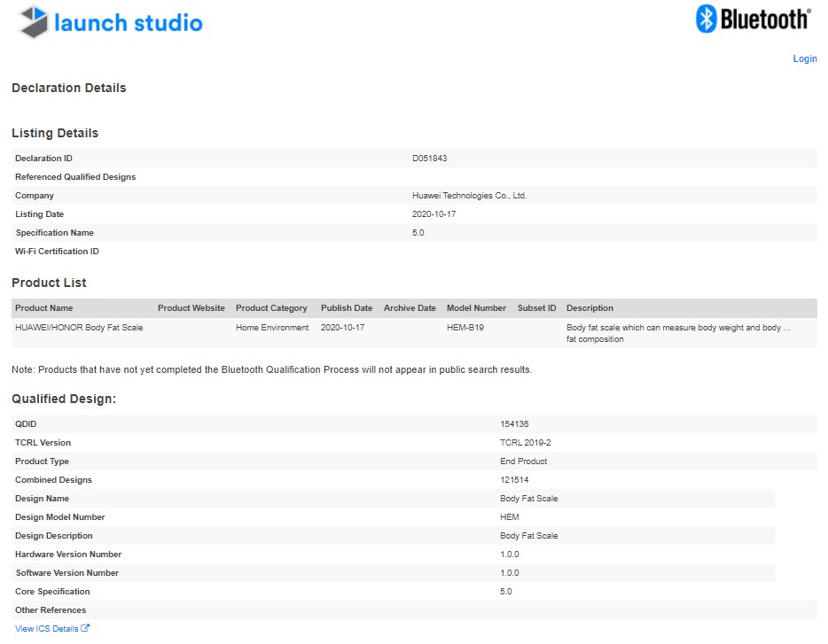Click the Huawei Technologies Co., Ltd. company value
Image resolution: width=828 pixels, height=644 pixels.
coord(469,196)
